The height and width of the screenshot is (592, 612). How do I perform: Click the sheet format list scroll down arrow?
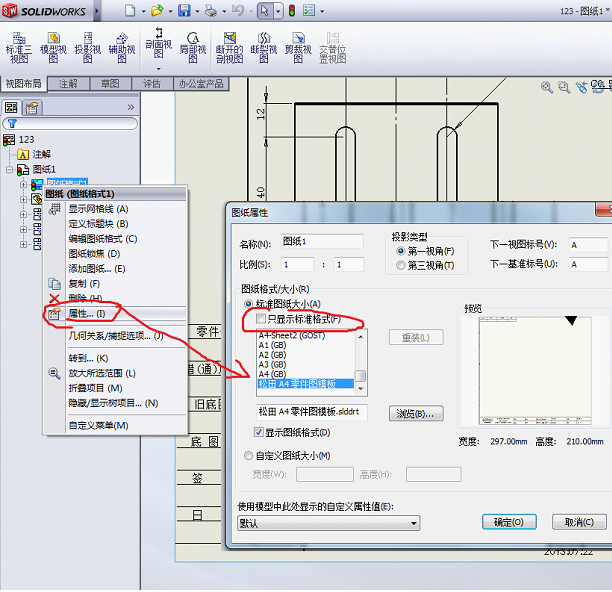[361, 389]
